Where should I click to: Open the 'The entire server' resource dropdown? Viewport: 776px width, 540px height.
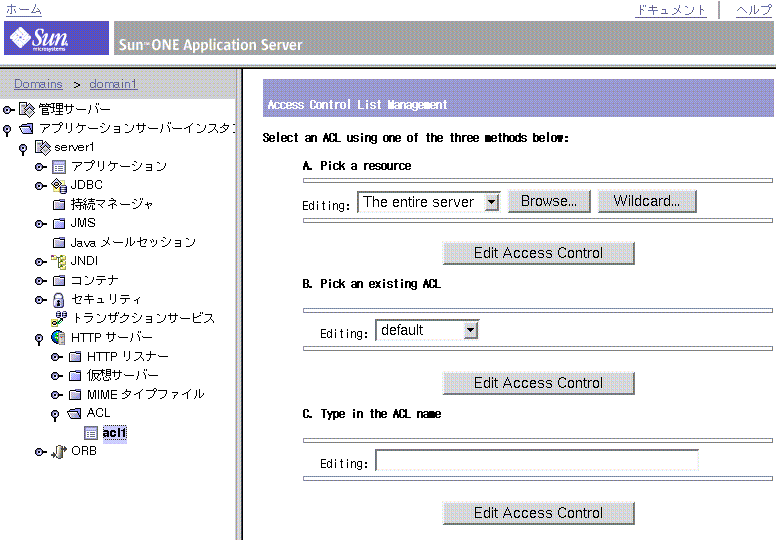(x=429, y=202)
